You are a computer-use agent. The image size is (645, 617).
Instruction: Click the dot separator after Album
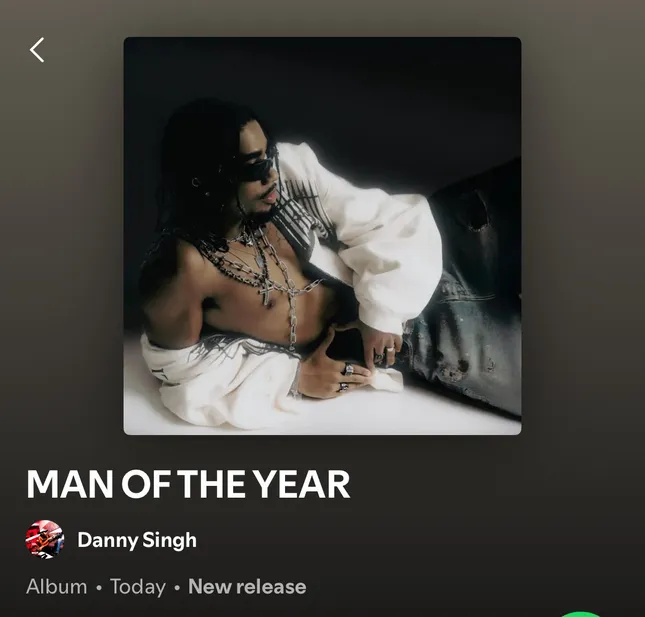click(x=99, y=587)
